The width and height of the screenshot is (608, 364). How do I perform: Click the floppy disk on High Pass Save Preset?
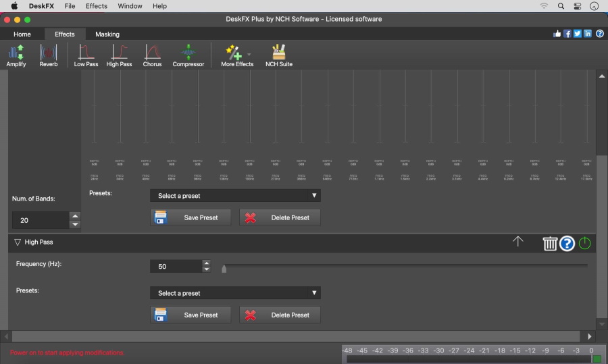161,315
